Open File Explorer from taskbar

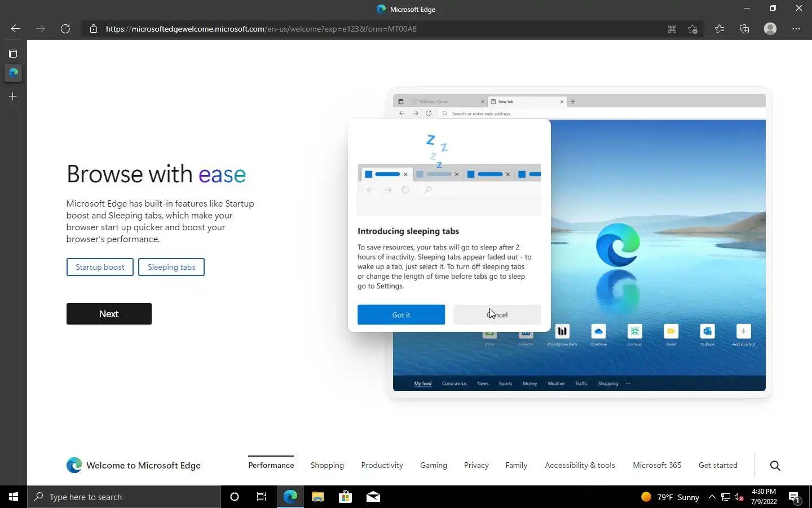coord(317,497)
